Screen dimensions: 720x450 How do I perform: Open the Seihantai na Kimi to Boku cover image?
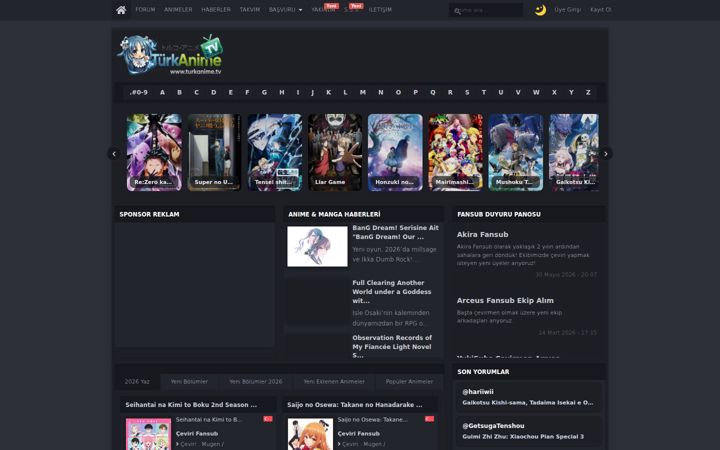click(x=148, y=434)
